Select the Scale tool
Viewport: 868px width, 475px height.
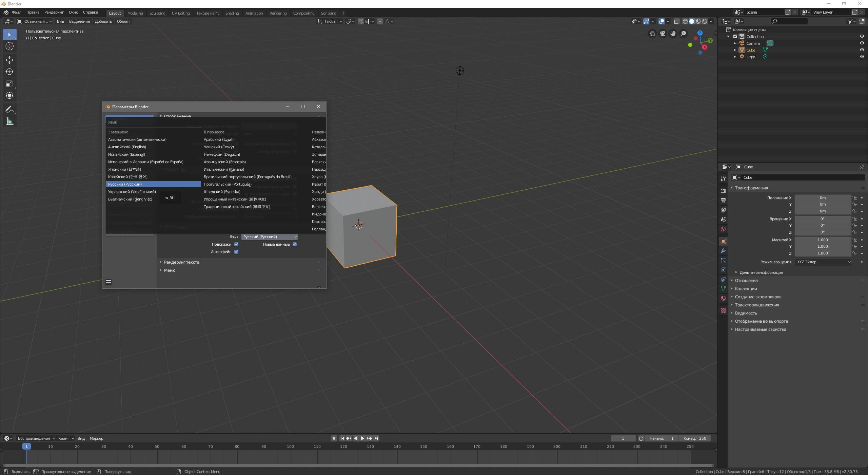click(x=9, y=83)
